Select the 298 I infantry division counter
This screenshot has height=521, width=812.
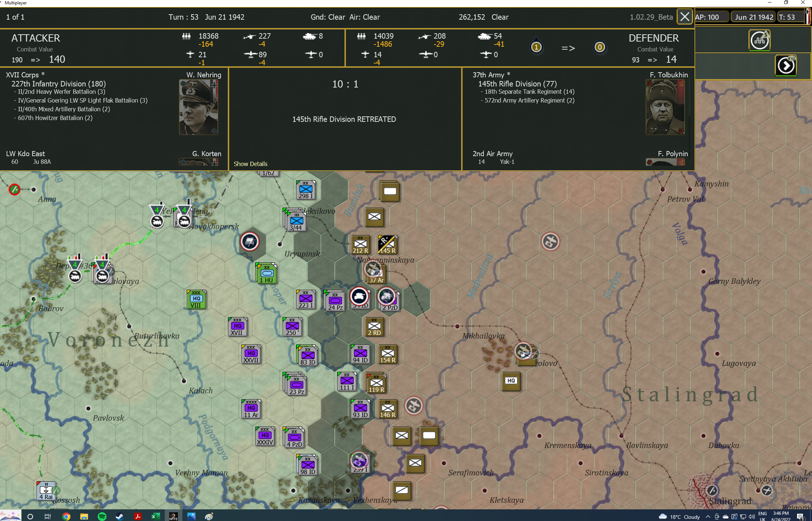[306, 189]
